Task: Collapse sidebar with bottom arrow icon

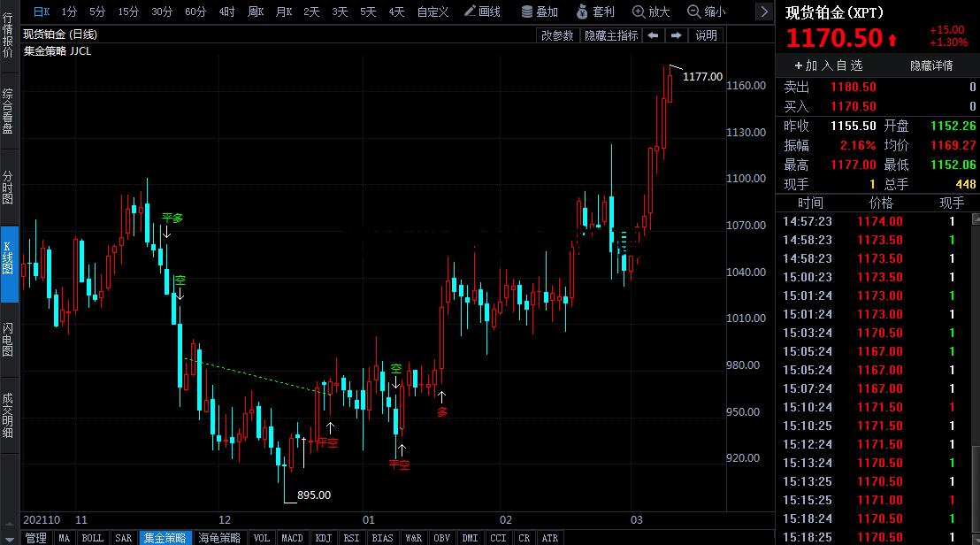Action: pyautogui.click(x=9, y=539)
